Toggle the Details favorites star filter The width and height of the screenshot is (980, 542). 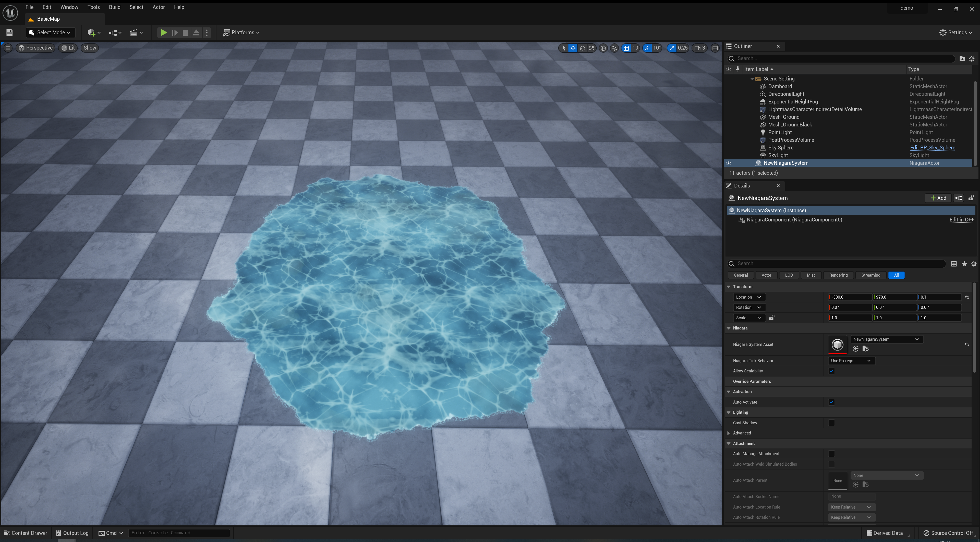coord(964,264)
